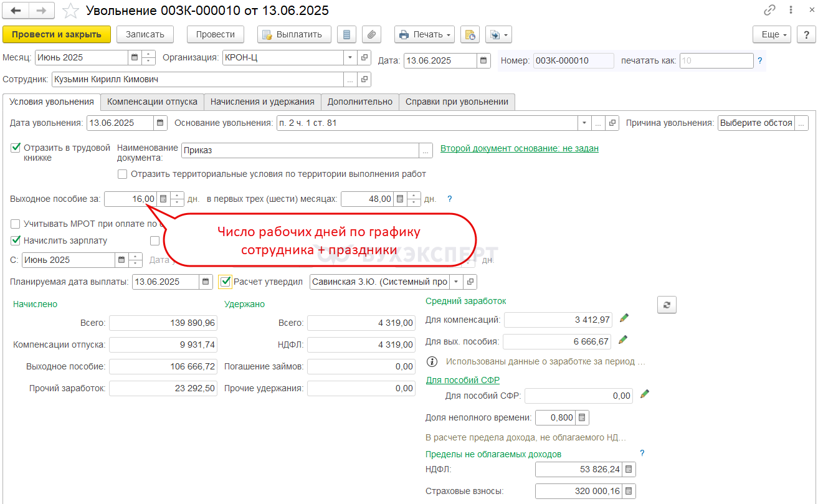Open the document date calendar icon
818x504 pixels.
coord(483,60)
